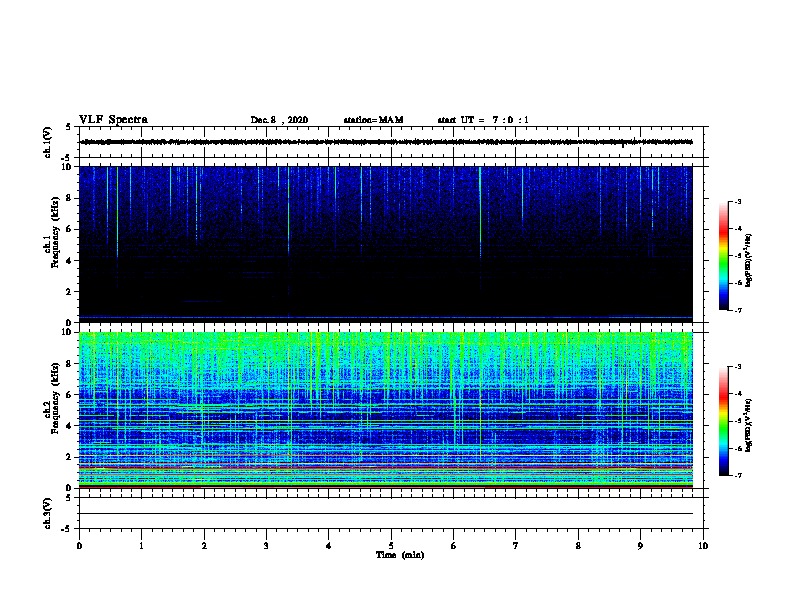Click the ch.1 frequency axis "10" tick label
The image size is (792, 612).
click(68, 167)
